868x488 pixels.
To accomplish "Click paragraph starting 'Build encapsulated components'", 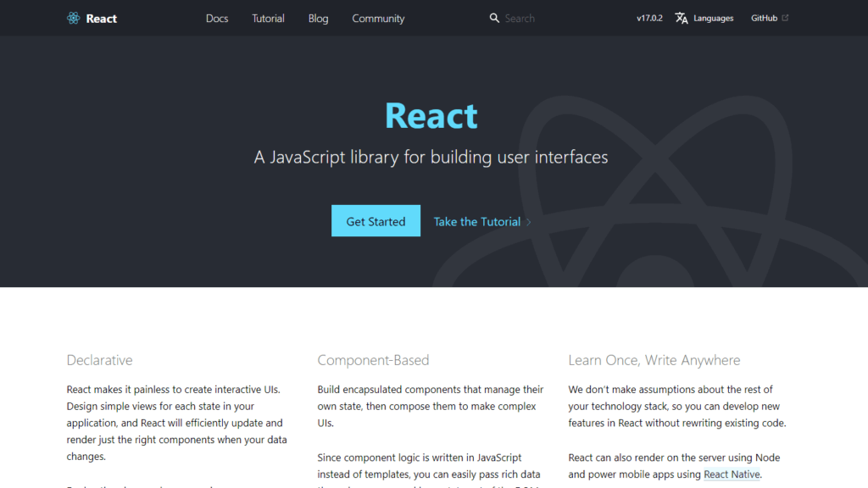I will point(431,406).
